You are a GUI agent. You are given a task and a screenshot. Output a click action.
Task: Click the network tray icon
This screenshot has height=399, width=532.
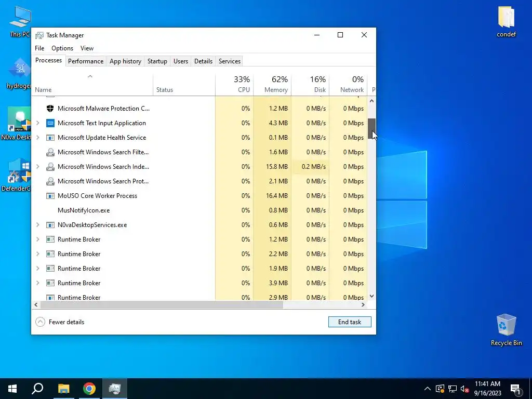453,389
